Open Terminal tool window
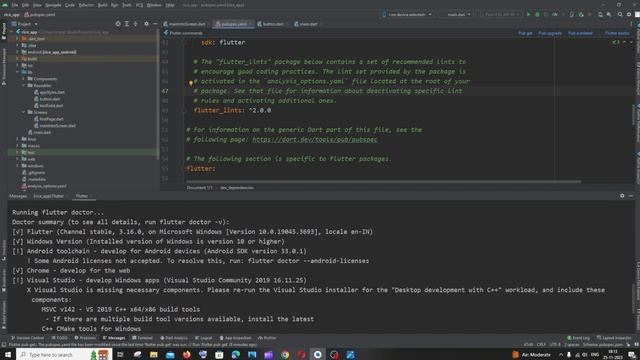 click(x=142, y=338)
